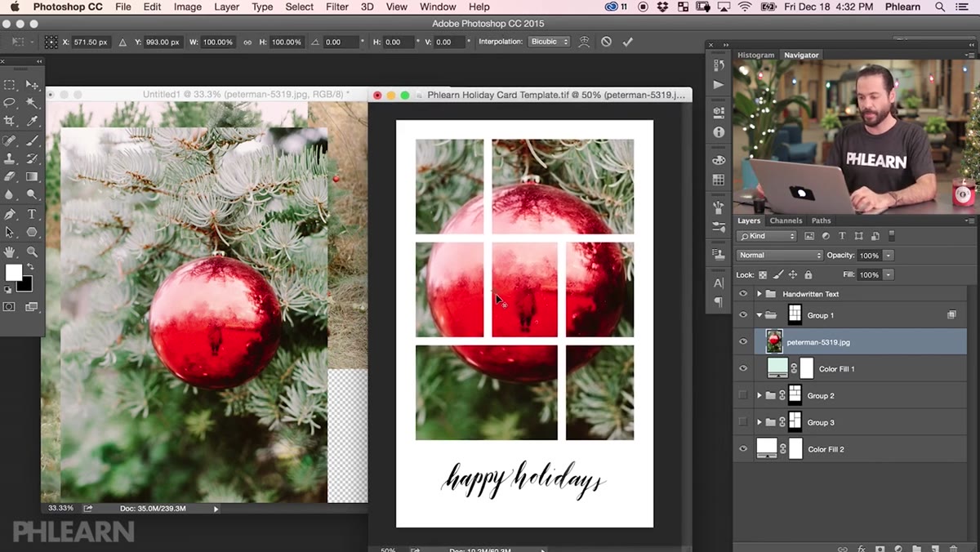Show the Group 2 layer

742,396
